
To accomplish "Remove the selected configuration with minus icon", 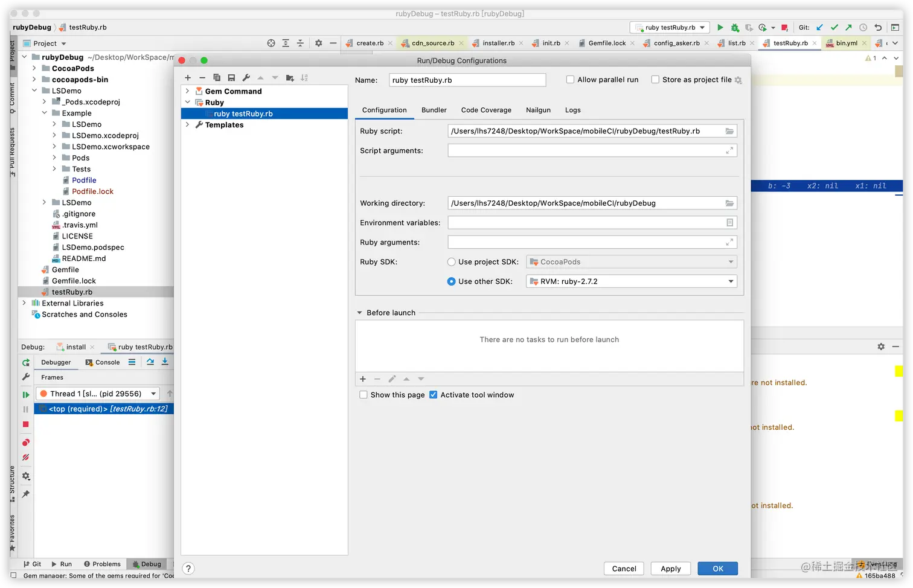I will point(202,78).
